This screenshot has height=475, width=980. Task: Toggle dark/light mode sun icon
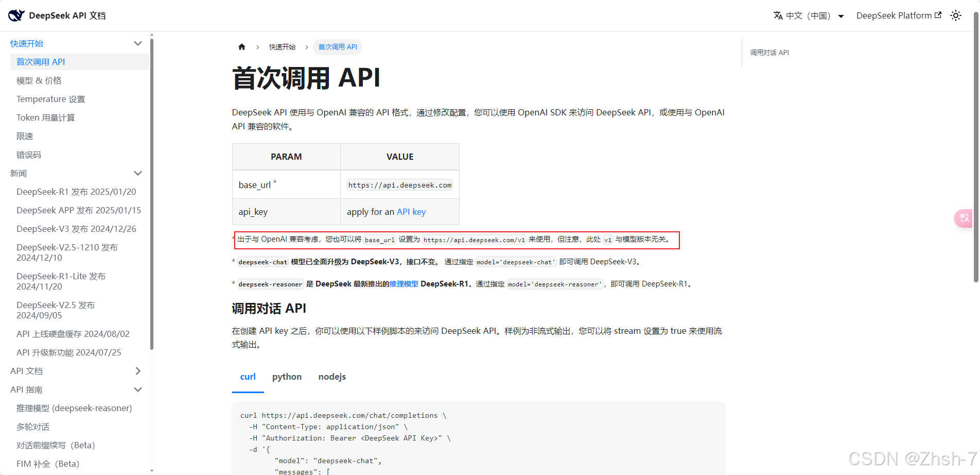(956, 15)
